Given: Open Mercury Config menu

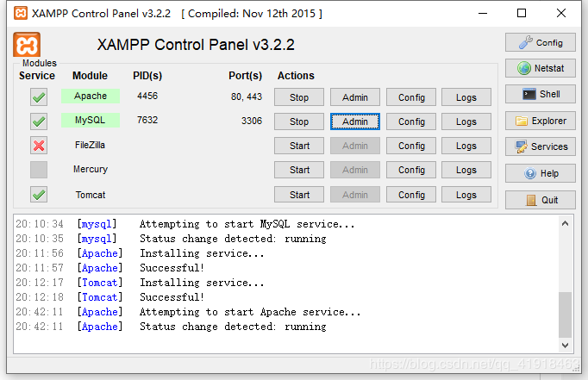Looking at the screenshot, I should (411, 170).
